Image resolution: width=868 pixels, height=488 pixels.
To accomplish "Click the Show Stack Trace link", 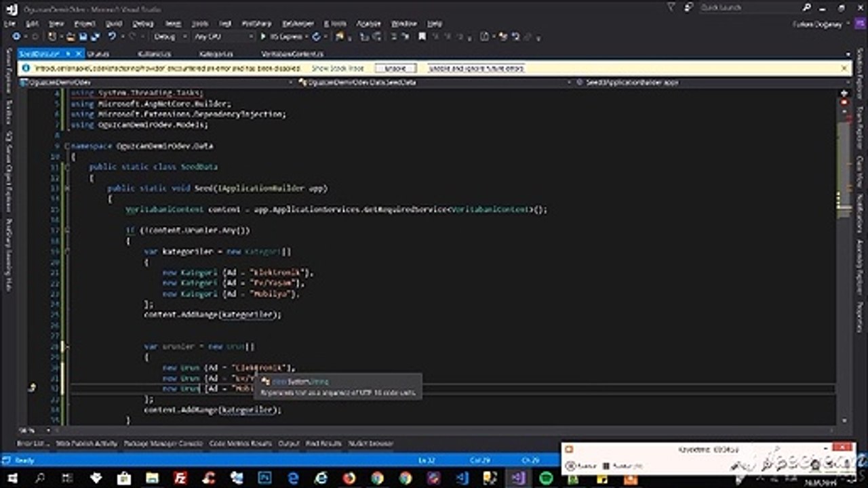I will point(338,68).
